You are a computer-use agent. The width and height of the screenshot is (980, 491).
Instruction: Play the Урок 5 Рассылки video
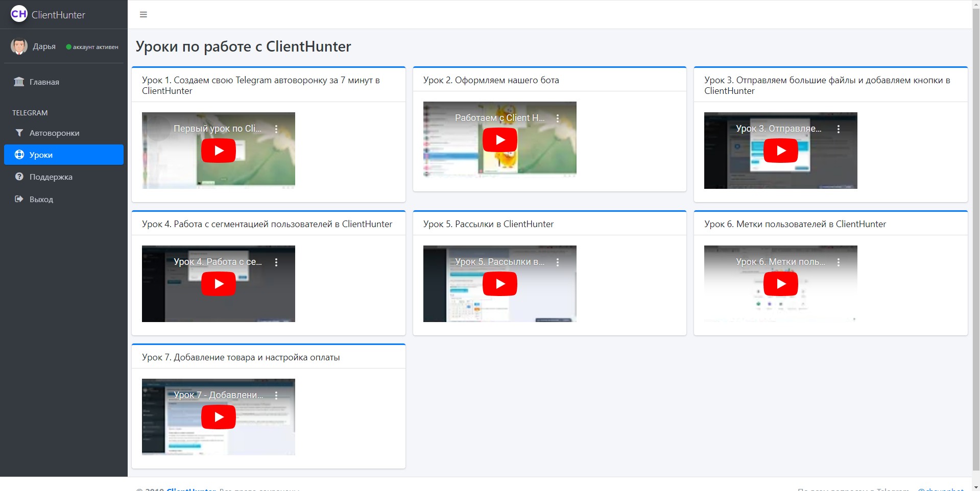[x=500, y=284]
